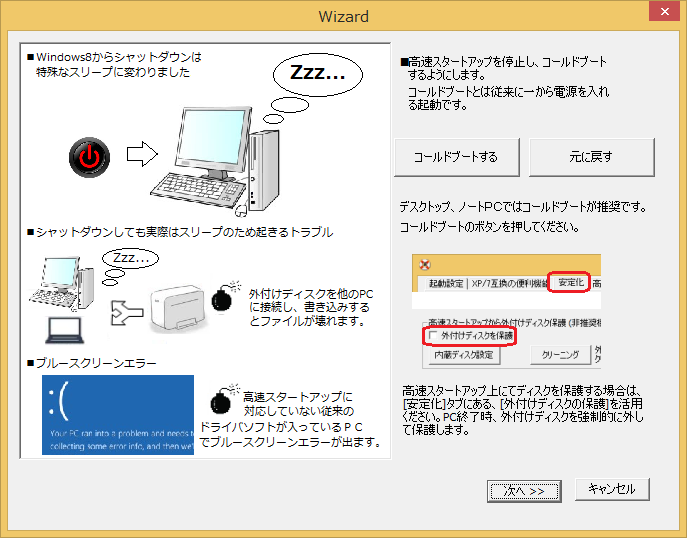The image size is (687, 538).
Task: Click the red power button icon
Action: 89,155
